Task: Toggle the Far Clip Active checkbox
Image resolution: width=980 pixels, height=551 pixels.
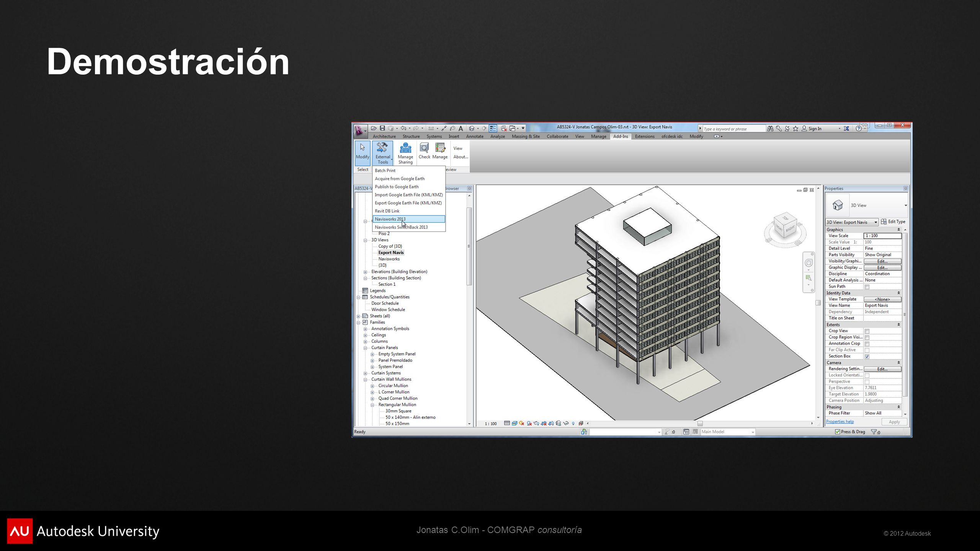Action: tap(867, 350)
